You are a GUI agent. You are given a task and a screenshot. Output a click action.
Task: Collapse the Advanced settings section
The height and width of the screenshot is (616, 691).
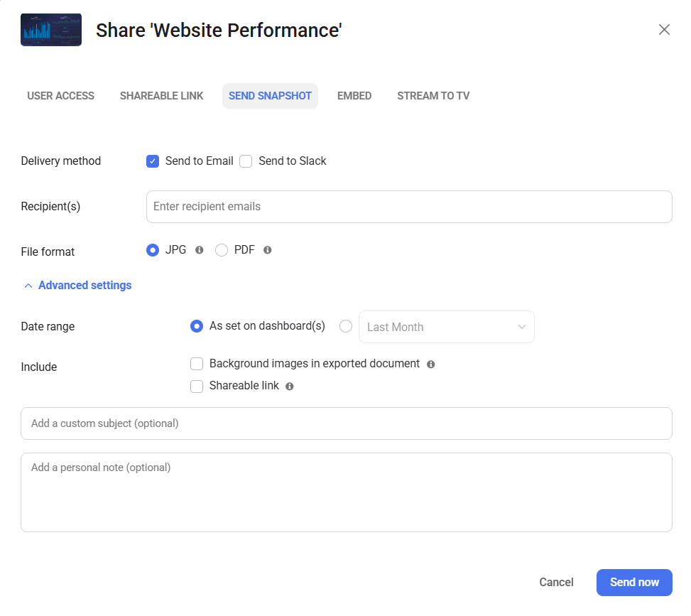(77, 286)
